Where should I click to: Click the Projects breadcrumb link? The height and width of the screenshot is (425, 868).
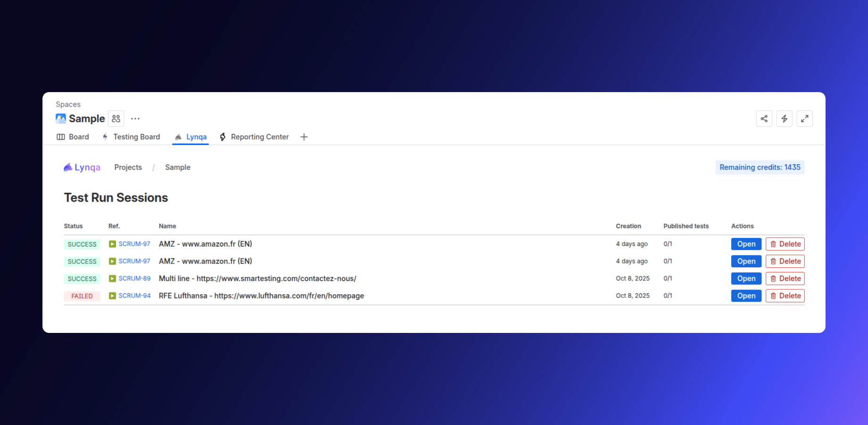(x=128, y=167)
